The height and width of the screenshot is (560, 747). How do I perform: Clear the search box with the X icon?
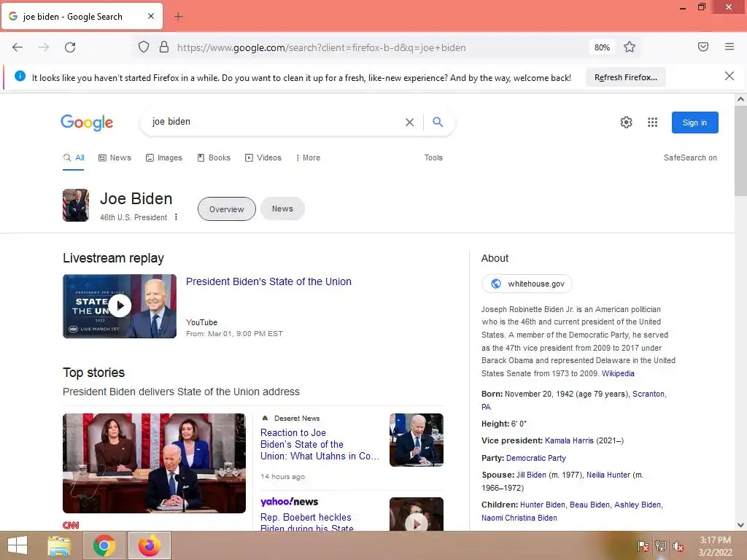pos(409,122)
